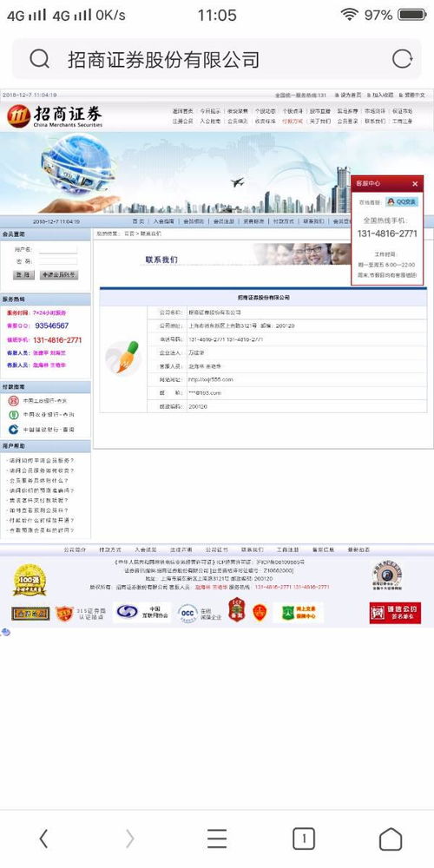
Task: Select 付款方式 in the blue nav bar
Action: [283, 220]
